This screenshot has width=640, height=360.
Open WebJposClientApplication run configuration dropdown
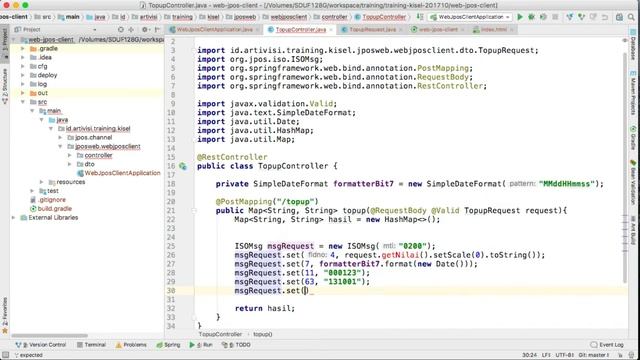pyautogui.click(x=470, y=17)
